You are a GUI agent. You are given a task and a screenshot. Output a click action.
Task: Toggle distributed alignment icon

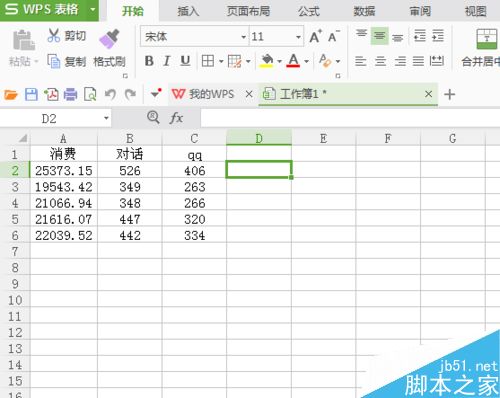pyautogui.click(x=437, y=61)
